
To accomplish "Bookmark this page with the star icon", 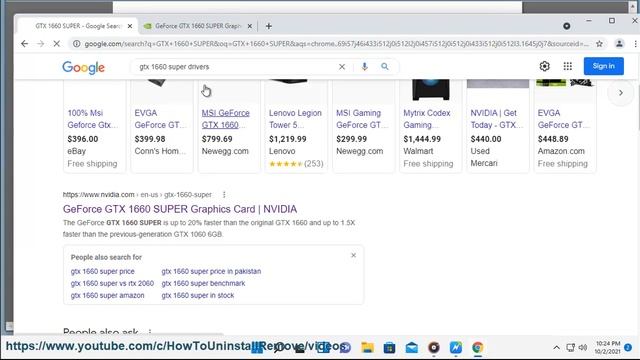I will click(x=599, y=44).
